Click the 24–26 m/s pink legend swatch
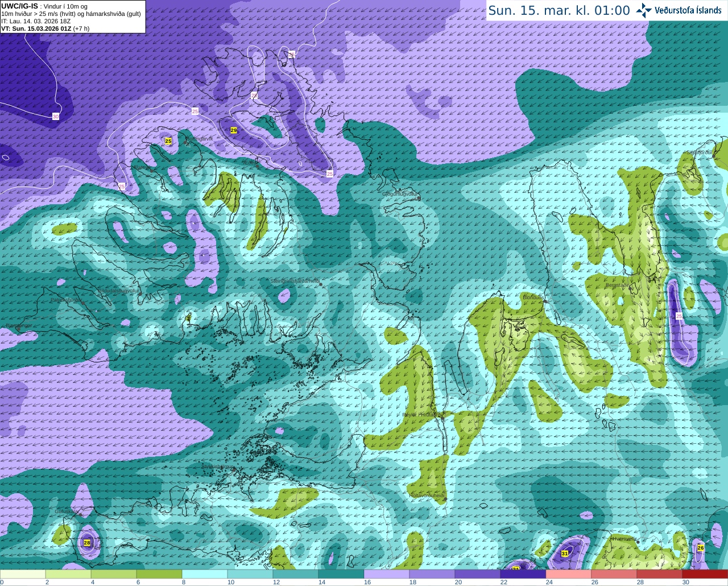 pos(569,574)
